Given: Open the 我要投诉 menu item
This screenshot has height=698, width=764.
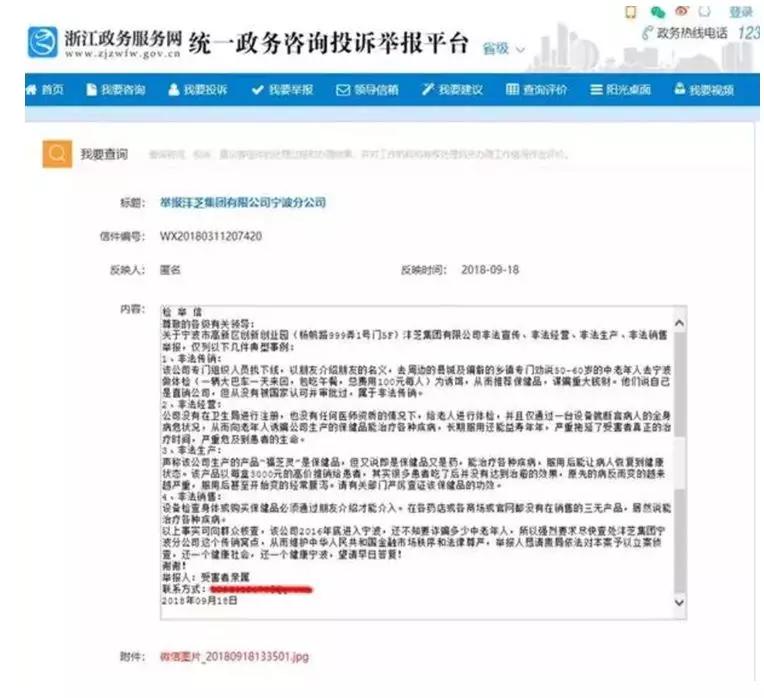Looking at the screenshot, I should 205,90.
